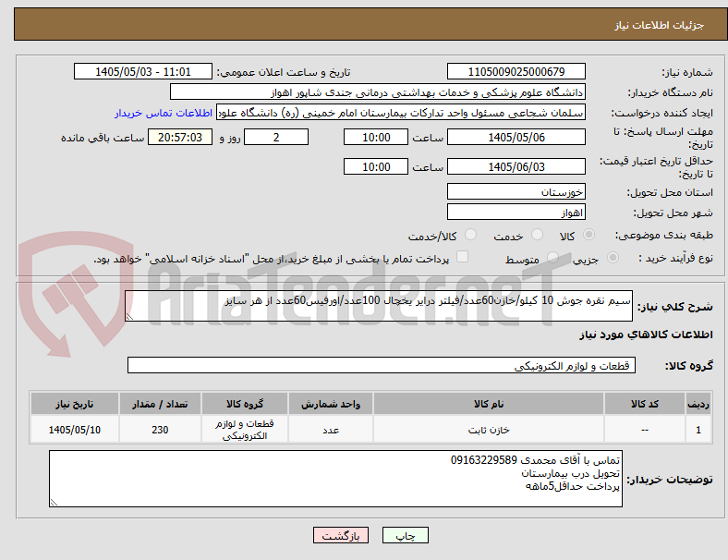The width and height of the screenshot is (728, 560).
Task: Click the اطلاعات کالاهای مورد نیاز heading
Action: click(646, 335)
